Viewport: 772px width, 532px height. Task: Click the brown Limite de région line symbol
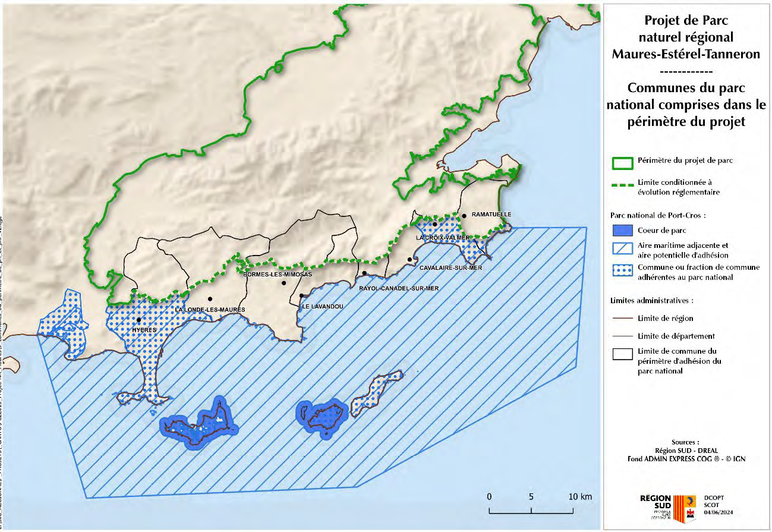coord(622,319)
